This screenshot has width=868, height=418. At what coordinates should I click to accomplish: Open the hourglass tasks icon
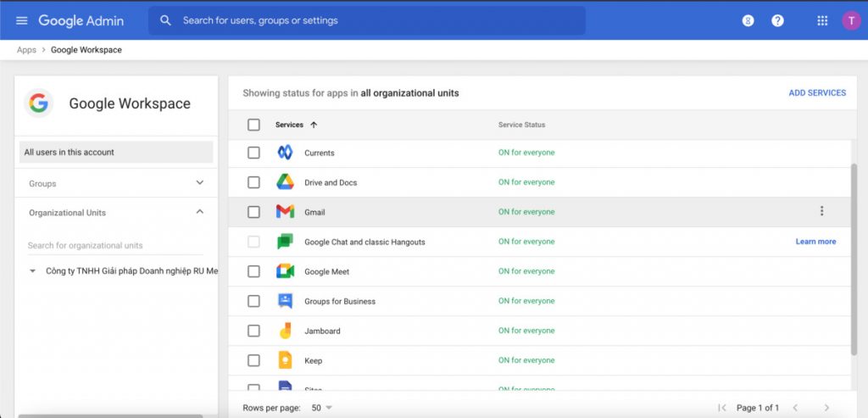coord(748,21)
